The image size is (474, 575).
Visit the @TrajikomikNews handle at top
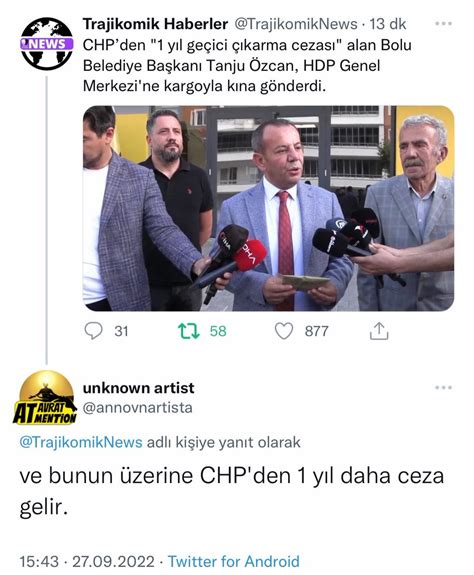pyautogui.click(x=295, y=24)
